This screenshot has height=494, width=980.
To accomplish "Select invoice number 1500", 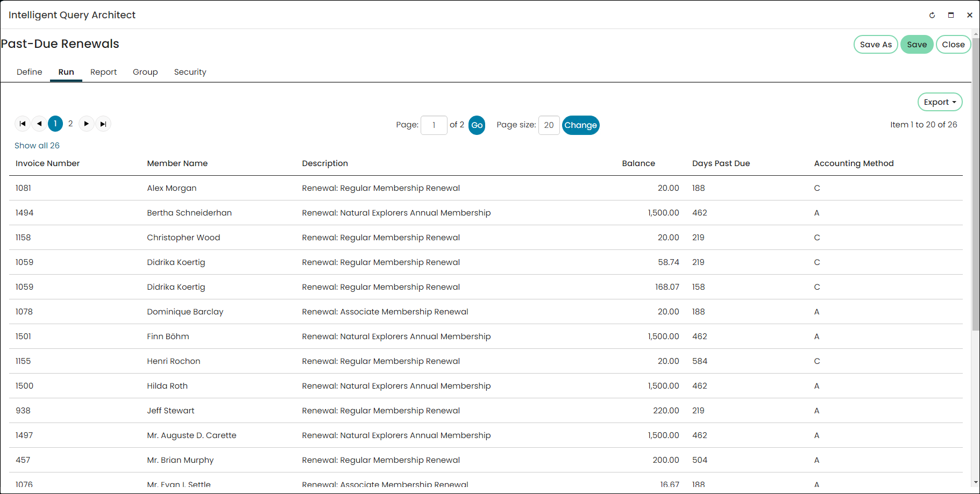I will click(x=24, y=386).
